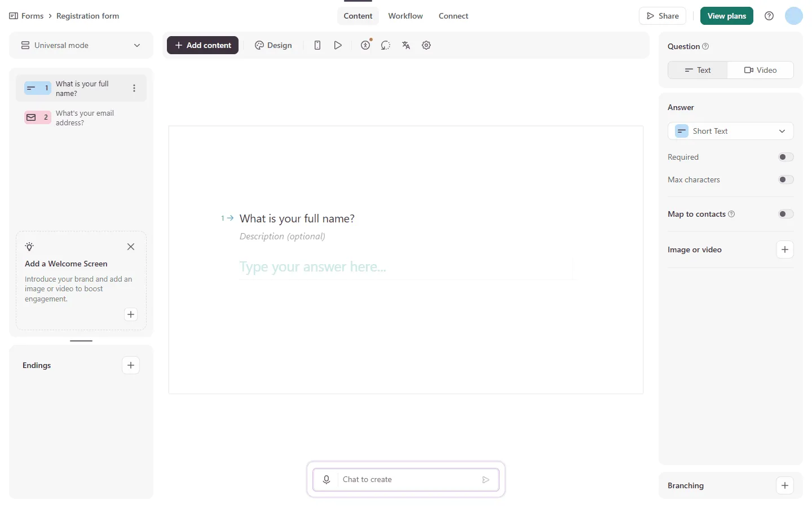Select the form preview play icon
The height and width of the screenshot is (508, 812).
tap(338, 45)
